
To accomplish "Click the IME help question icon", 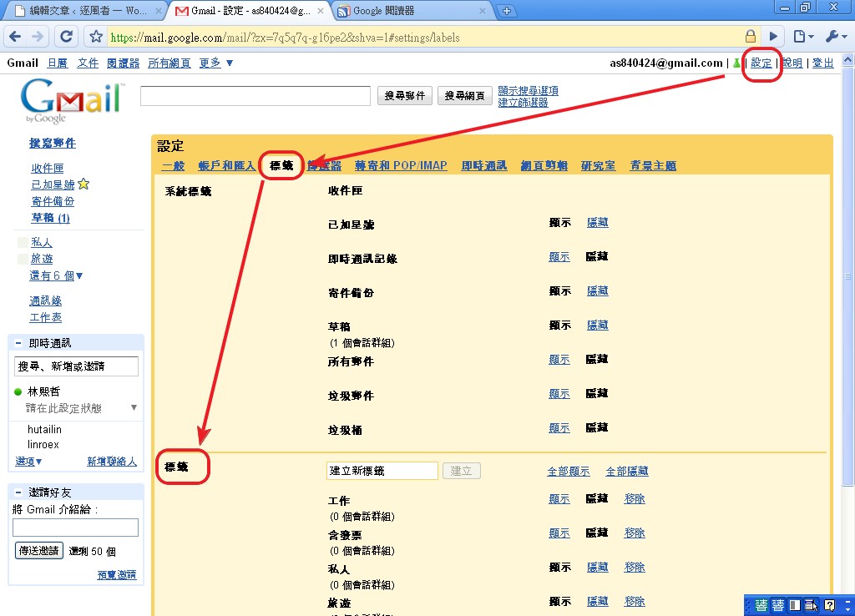I will click(x=829, y=605).
